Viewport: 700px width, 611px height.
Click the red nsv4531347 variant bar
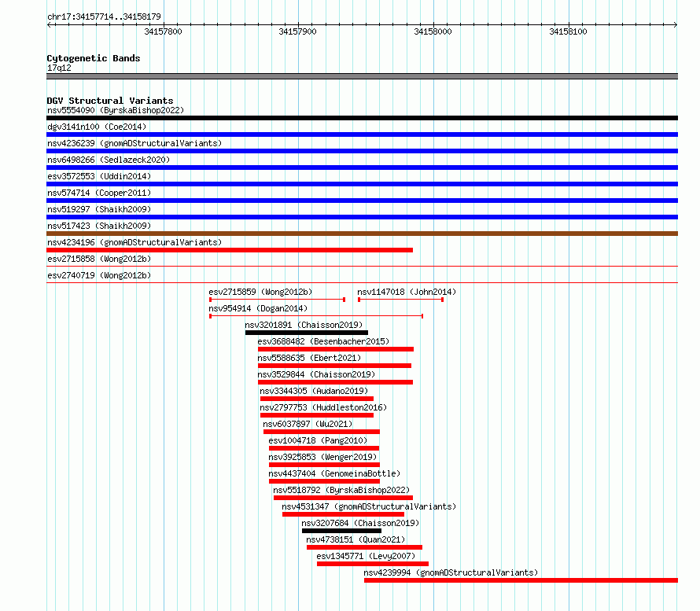coord(343,514)
